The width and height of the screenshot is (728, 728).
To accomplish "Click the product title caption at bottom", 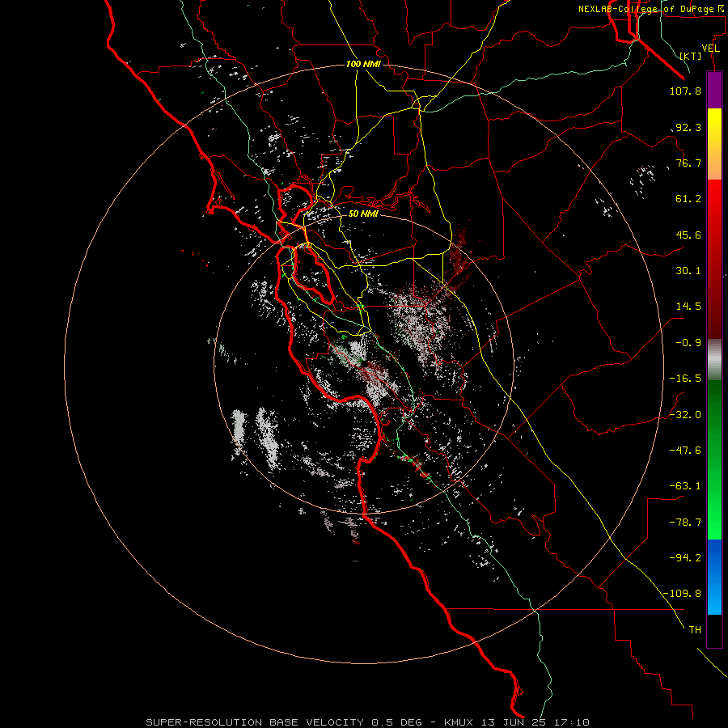I will (368, 722).
